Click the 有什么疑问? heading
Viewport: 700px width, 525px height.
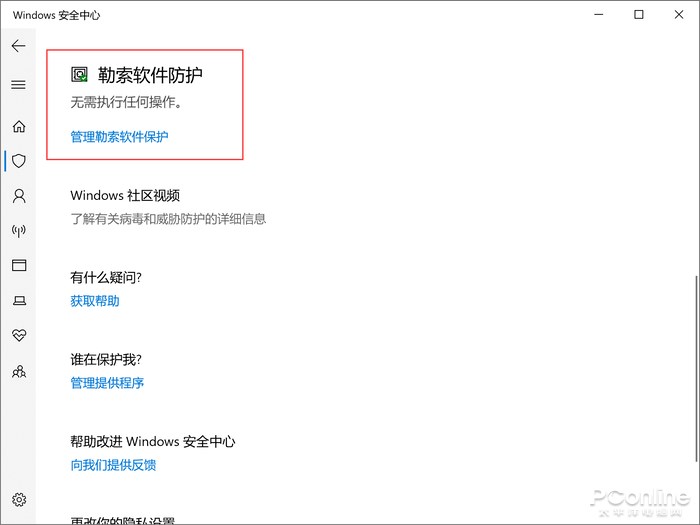coord(106,278)
